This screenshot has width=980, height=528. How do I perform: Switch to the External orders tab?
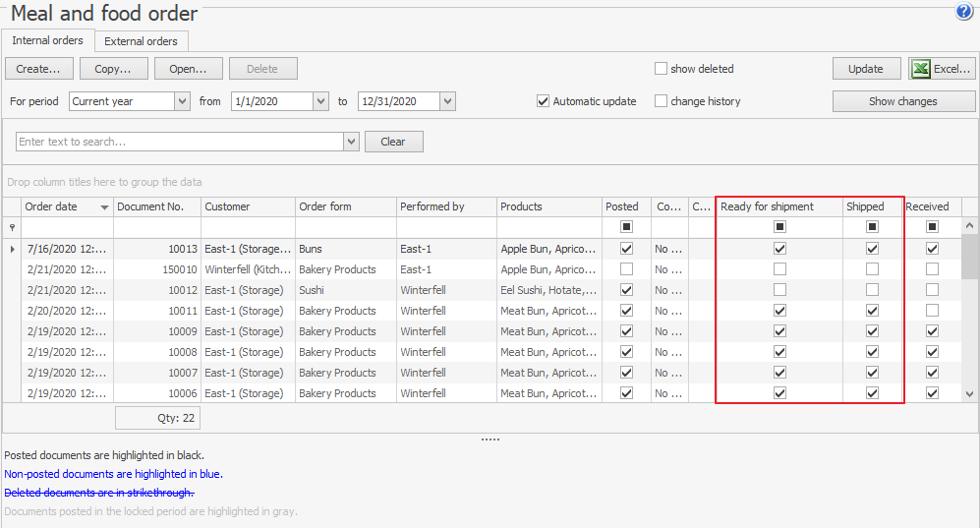coord(141,41)
